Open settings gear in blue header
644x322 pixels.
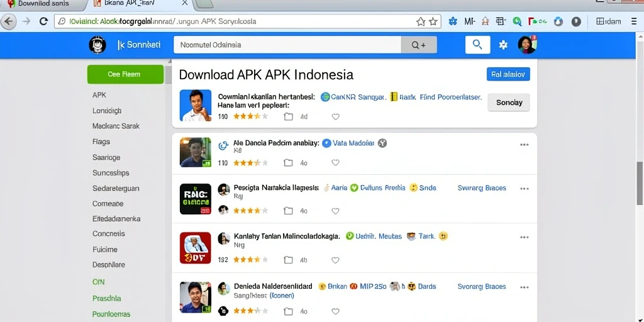[503, 45]
